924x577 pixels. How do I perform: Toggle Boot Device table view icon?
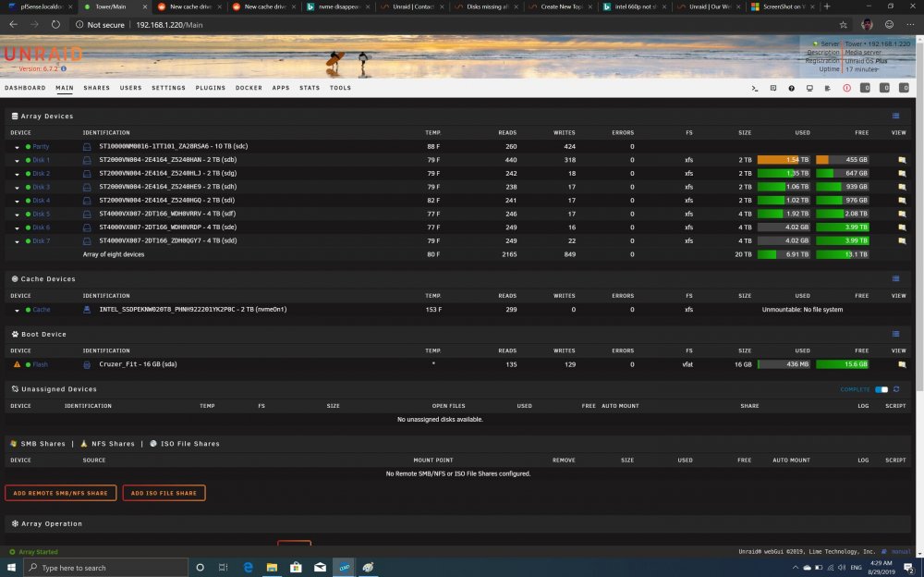click(895, 334)
